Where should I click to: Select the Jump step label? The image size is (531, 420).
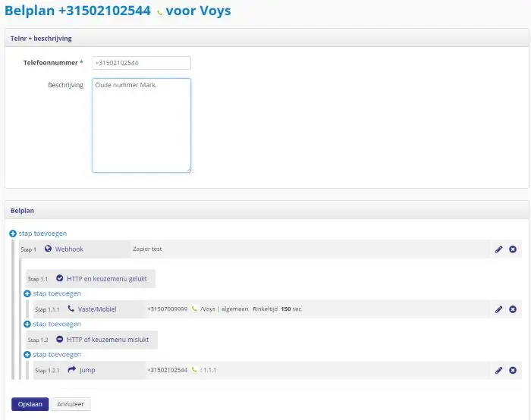(x=87, y=370)
